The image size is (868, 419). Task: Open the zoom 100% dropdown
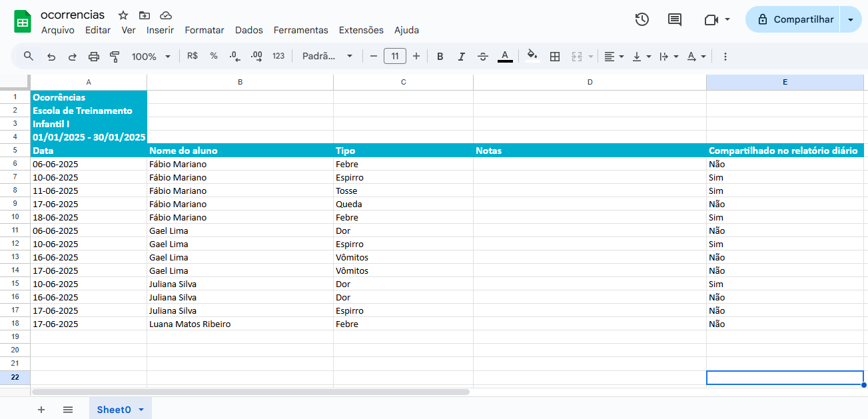[151, 57]
